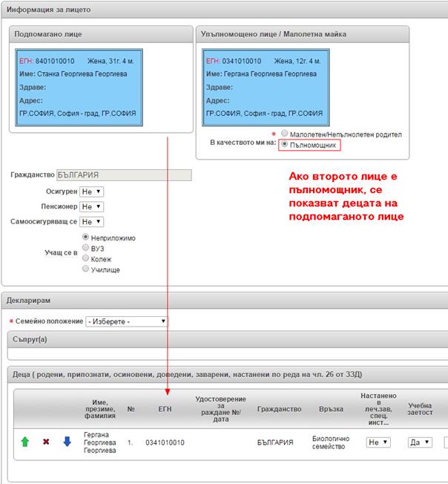Select Пълномощник radio option
448x484 pixels.
pyautogui.click(x=284, y=144)
